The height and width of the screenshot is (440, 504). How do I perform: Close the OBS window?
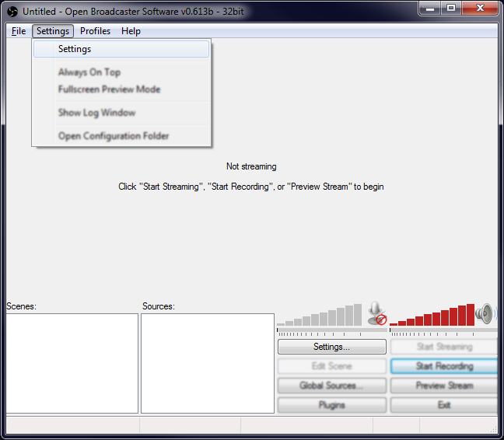pos(480,8)
